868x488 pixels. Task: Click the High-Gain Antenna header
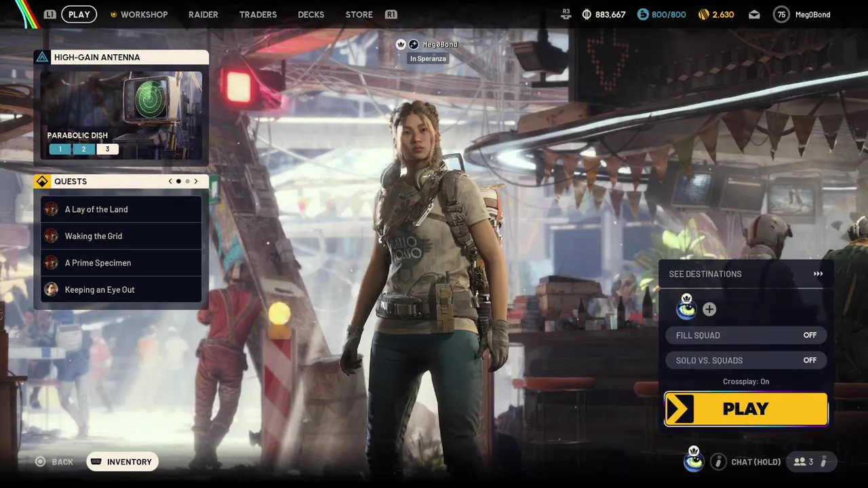[x=121, y=58]
